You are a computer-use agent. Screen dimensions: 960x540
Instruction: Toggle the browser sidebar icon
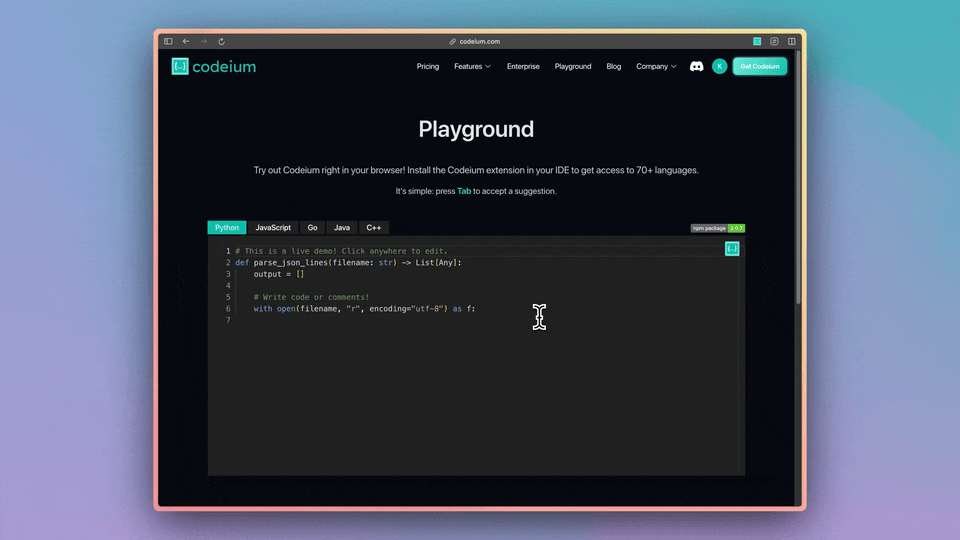click(168, 41)
